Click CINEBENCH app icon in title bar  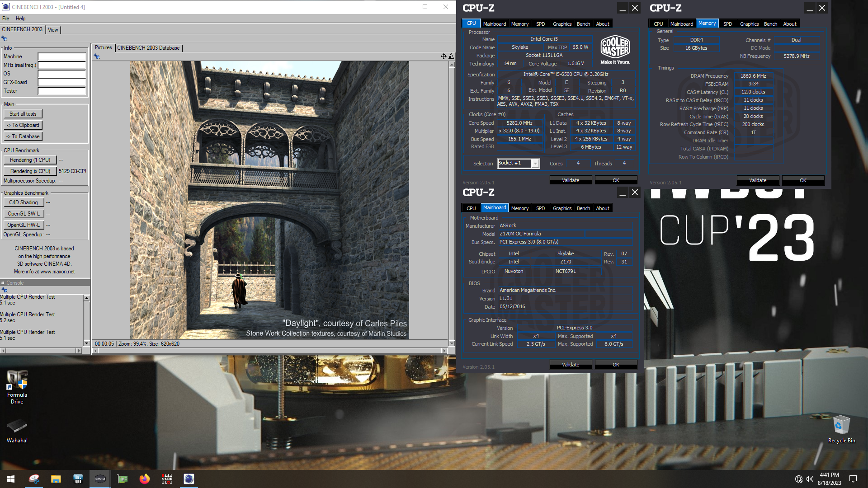6,7
